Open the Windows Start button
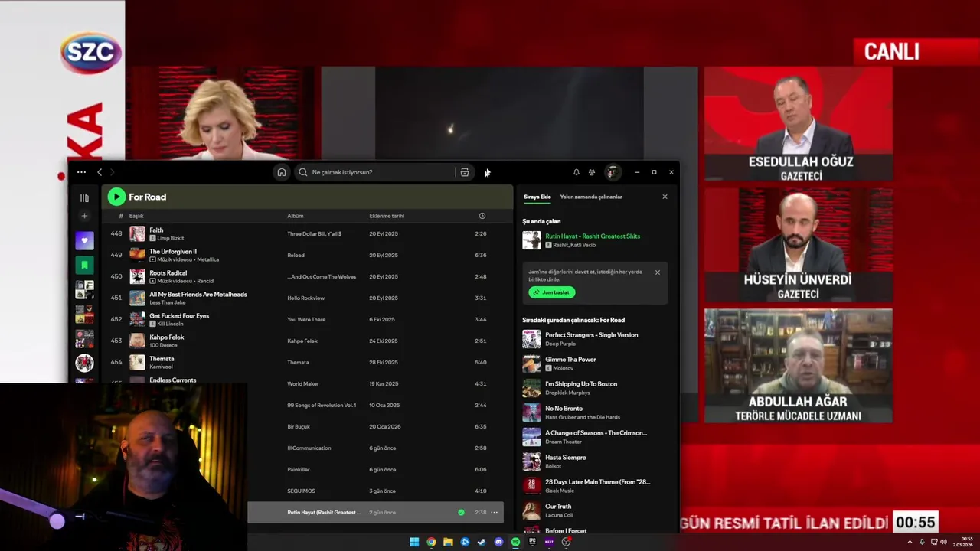The image size is (980, 551). pyautogui.click(x=414, y=542)
